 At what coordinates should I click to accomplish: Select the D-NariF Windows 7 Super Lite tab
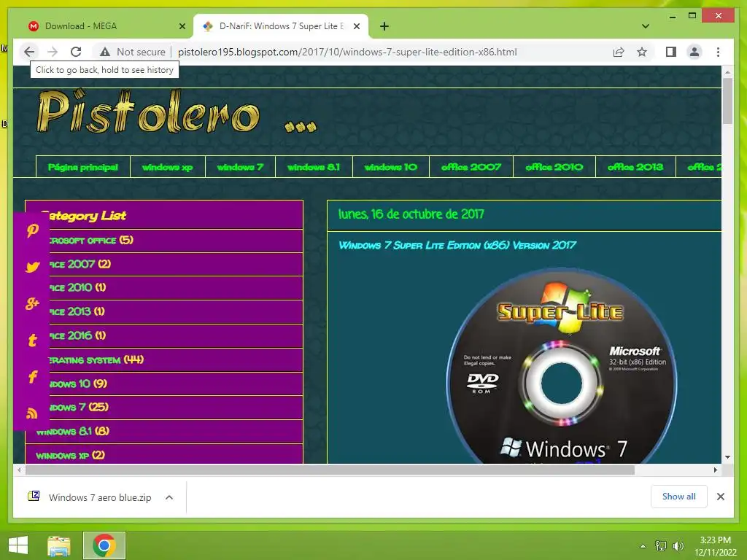(x=281, y=26)
